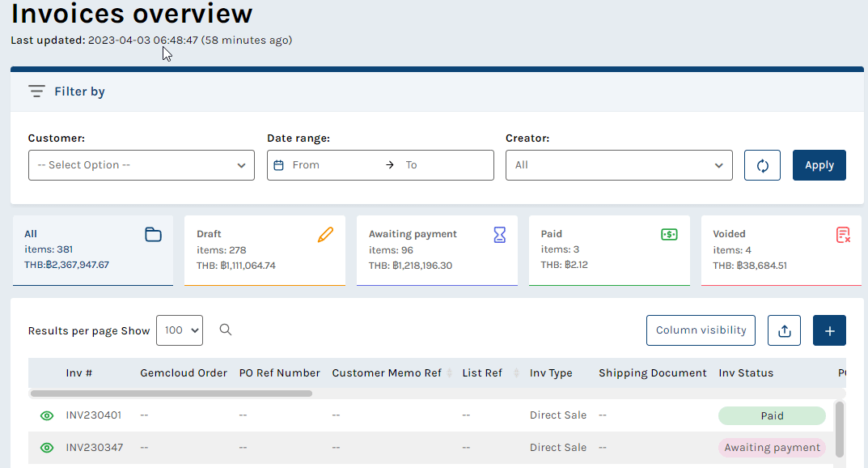Click the calendar icon in Date range
The height and width of the screenshot is (468, 868).
click(279, 165)
